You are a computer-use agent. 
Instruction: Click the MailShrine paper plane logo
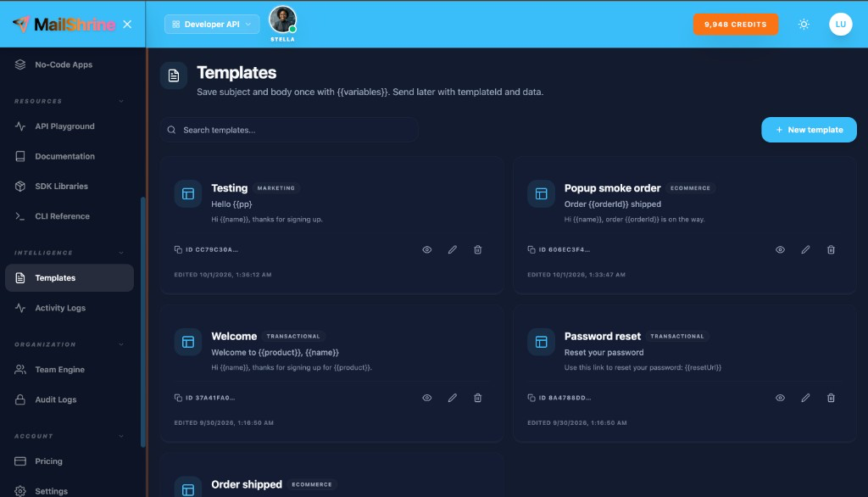(21, 24)
